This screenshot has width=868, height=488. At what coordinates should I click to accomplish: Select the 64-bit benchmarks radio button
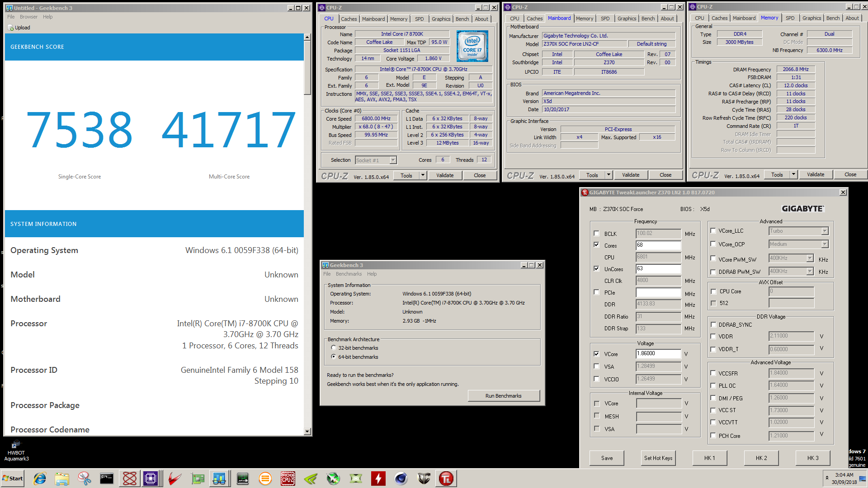pos(334,357)
